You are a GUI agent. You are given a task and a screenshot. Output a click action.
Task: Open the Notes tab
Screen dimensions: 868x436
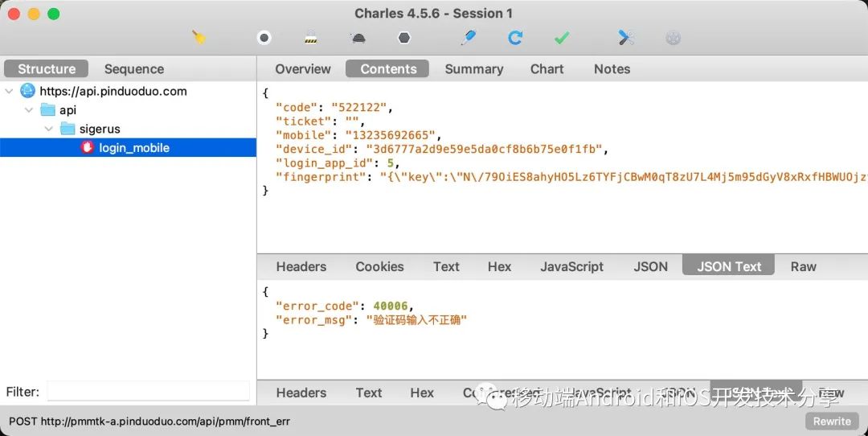[612, 68]
